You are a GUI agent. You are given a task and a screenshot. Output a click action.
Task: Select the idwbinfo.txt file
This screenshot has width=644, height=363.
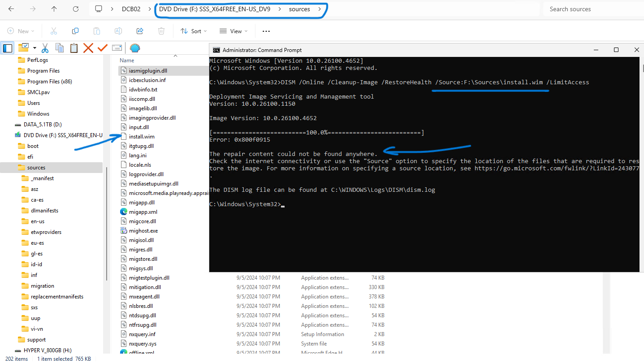143,90
